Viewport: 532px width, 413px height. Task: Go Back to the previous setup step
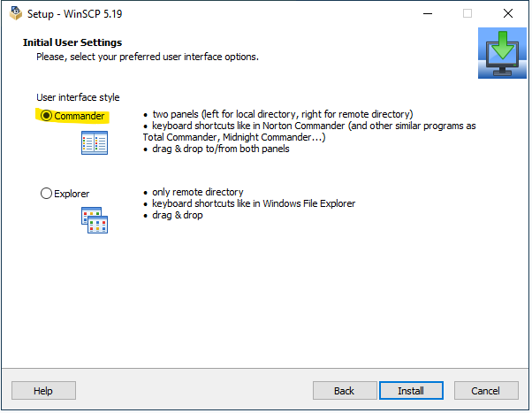pyautogui.click(x=344, y=391)
